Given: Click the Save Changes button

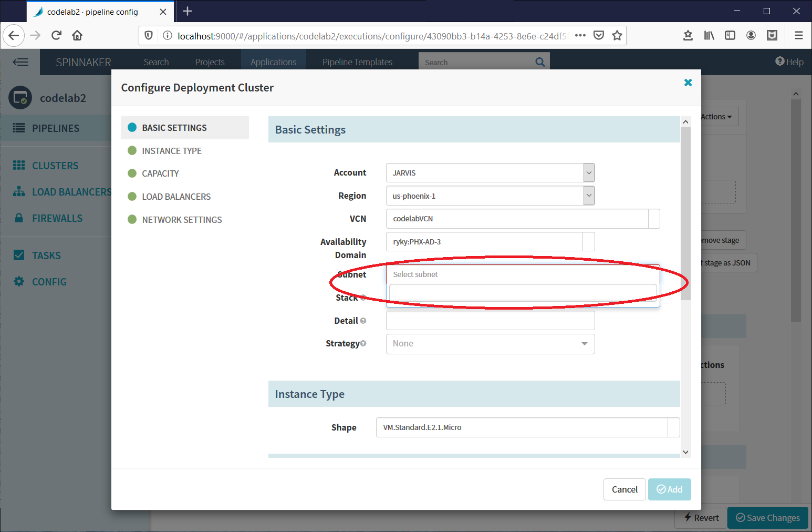Looking at the screenshot, I should coord(767,517).
